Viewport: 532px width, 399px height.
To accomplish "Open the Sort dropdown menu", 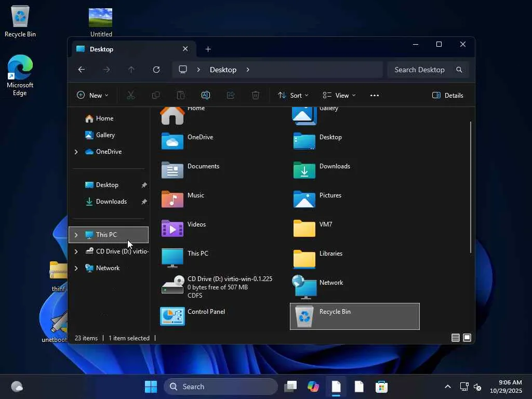I will (293, 95).
